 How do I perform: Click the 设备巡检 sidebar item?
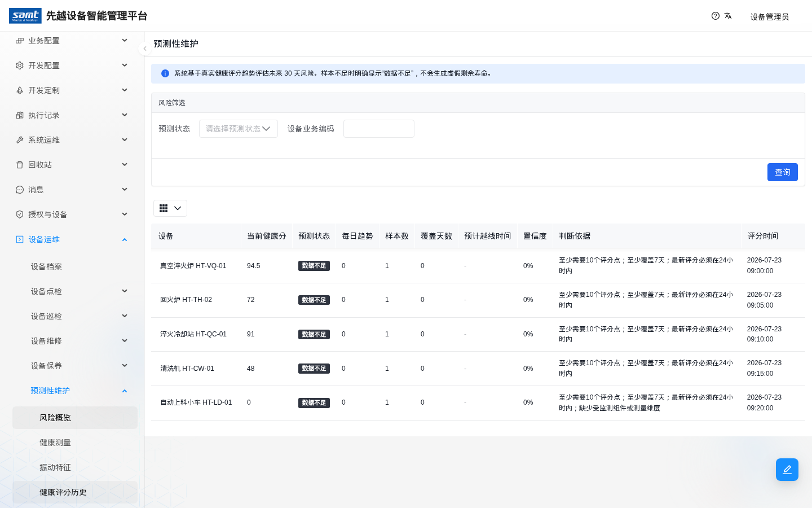(75, 316)
